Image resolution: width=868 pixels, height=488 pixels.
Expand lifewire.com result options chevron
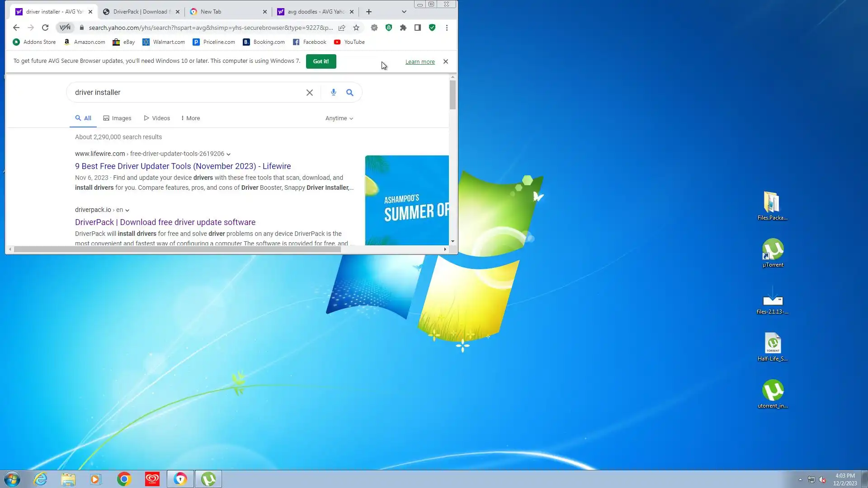point(228,154)
